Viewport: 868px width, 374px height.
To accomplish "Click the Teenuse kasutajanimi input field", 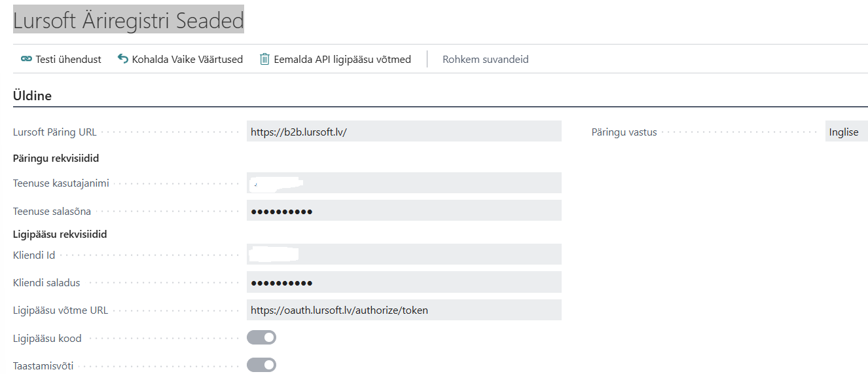I will pyautogui.click(x=404, y=183).
